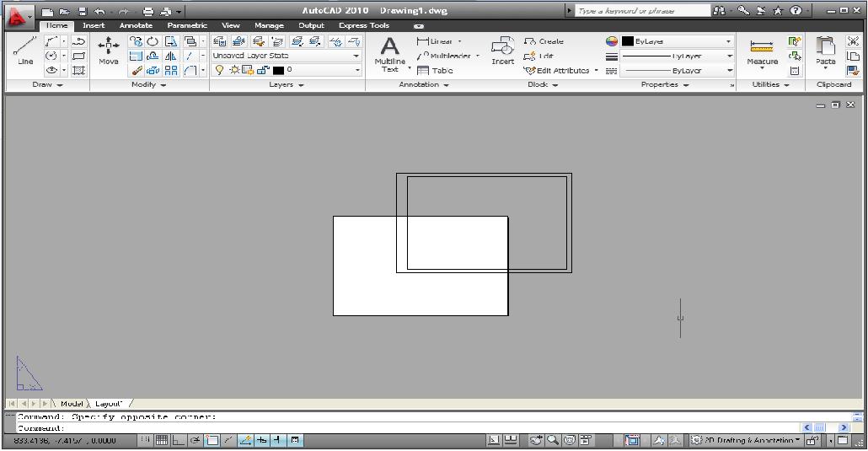Click the black layer 0 color swatch
868x451 pixels.
pos(278,70)
